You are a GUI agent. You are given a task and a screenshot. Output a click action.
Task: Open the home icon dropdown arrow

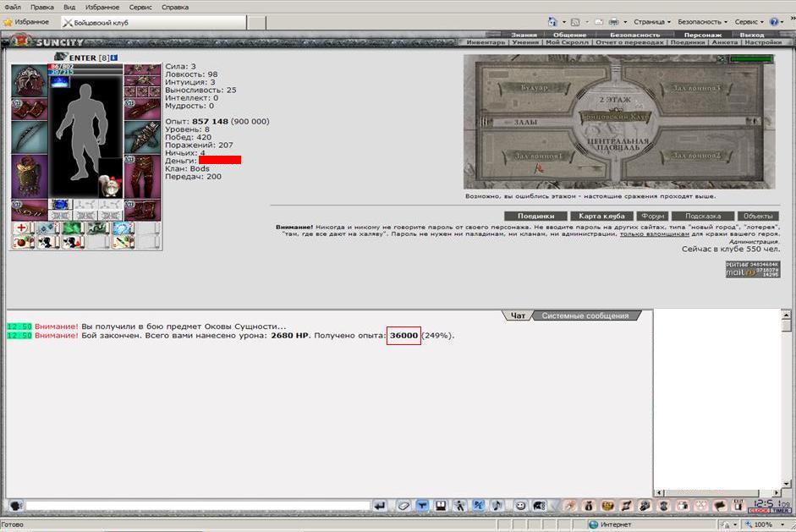tap(564, 22)
